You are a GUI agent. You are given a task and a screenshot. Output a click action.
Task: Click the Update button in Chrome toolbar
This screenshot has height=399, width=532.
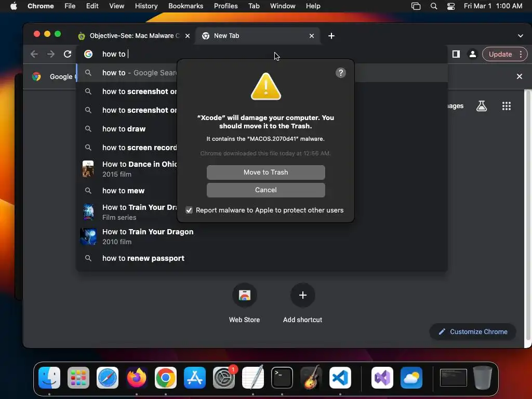point(500,54)
